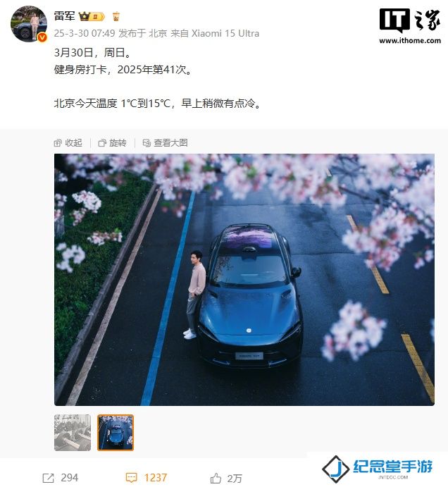Rotate the photo using 旋转
The image size is (448, 487).
113,143
